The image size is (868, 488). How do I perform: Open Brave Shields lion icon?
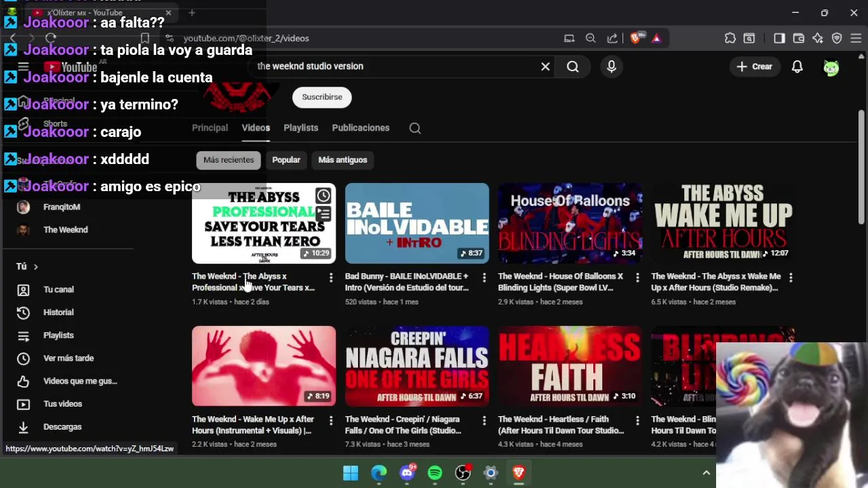coord(635,39)
